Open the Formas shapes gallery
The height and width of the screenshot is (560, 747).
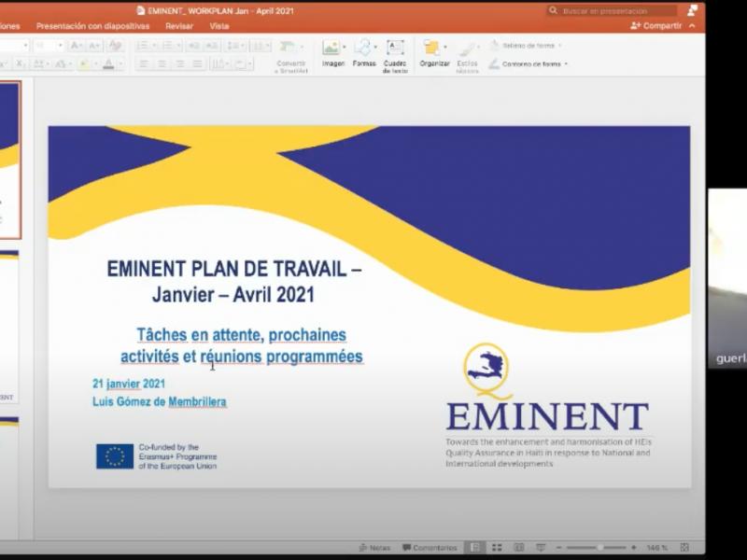364,53
